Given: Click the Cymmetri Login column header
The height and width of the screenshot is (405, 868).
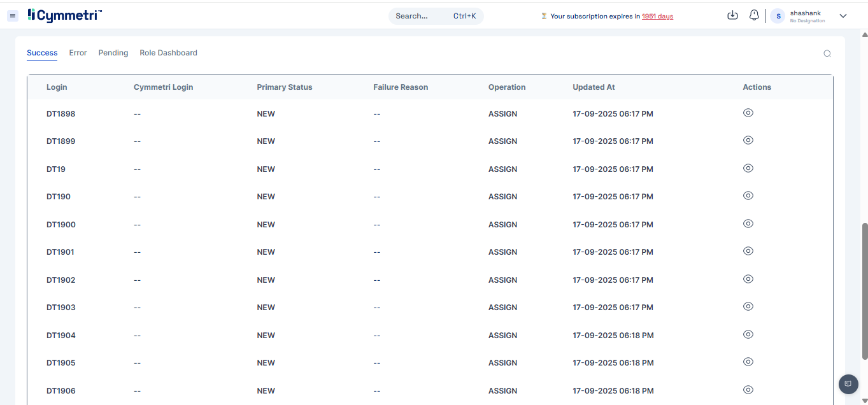Looking at the screenshot, I should coord(163,87).
